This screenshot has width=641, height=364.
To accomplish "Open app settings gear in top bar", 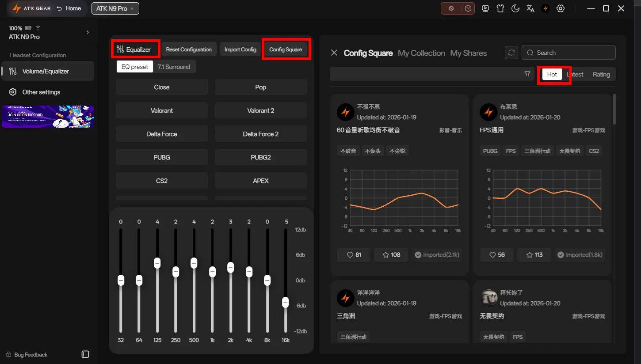I will pos(561,8).
